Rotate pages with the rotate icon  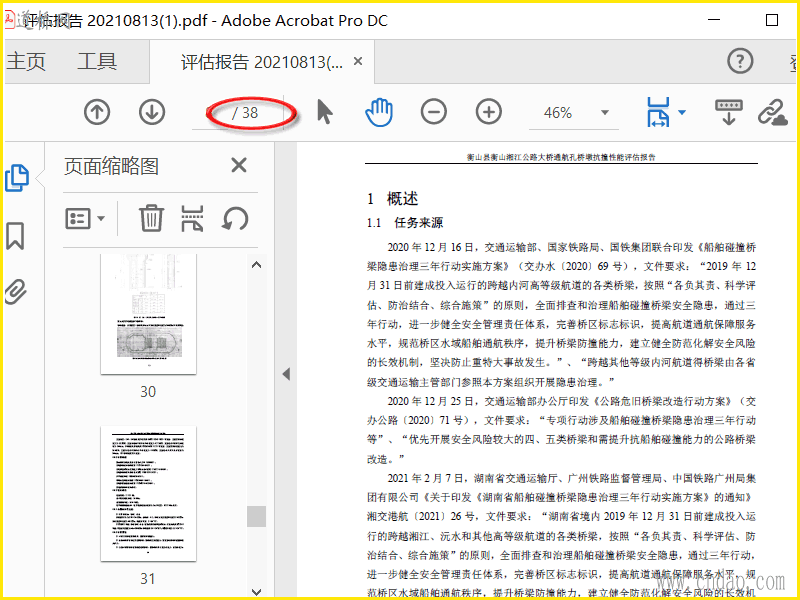point(235,218)
